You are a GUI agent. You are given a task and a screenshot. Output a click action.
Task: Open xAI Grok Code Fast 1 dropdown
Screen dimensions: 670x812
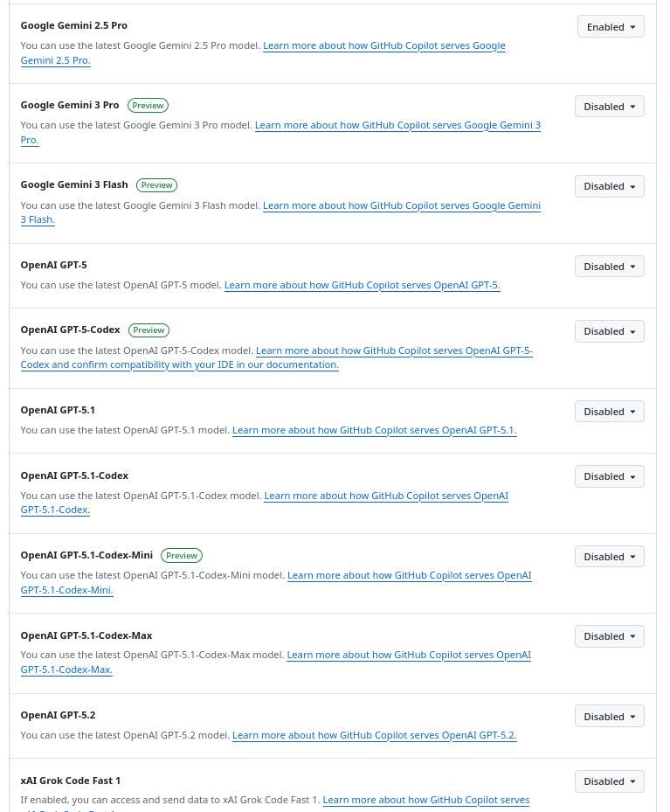pos(609,781)
